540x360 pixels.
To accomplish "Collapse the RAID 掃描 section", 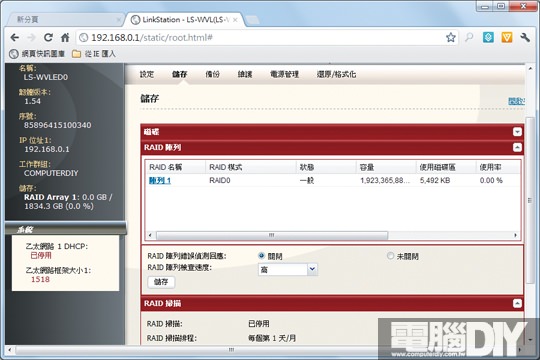I will [x=517, y=304].
